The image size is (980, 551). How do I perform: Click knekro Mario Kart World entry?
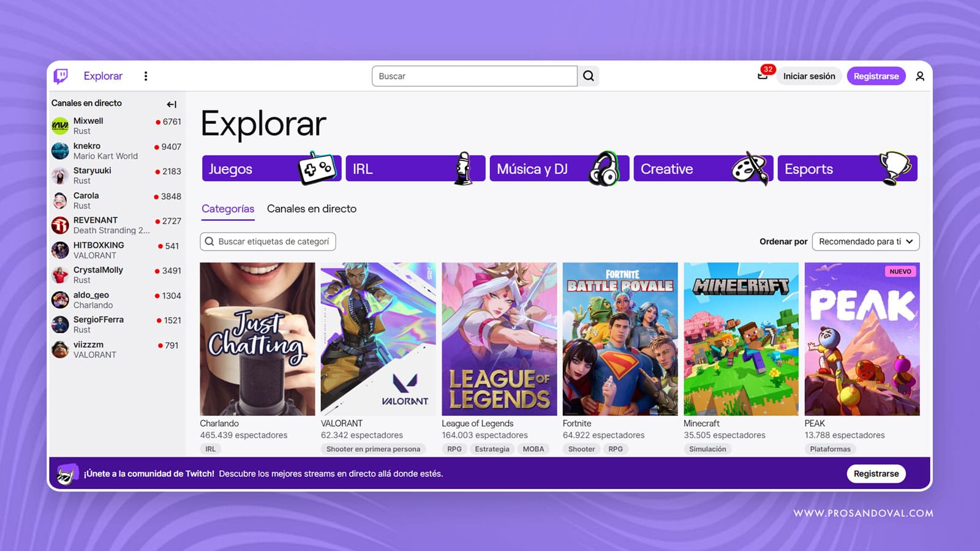pyautogui.click(x=116, y=151)
